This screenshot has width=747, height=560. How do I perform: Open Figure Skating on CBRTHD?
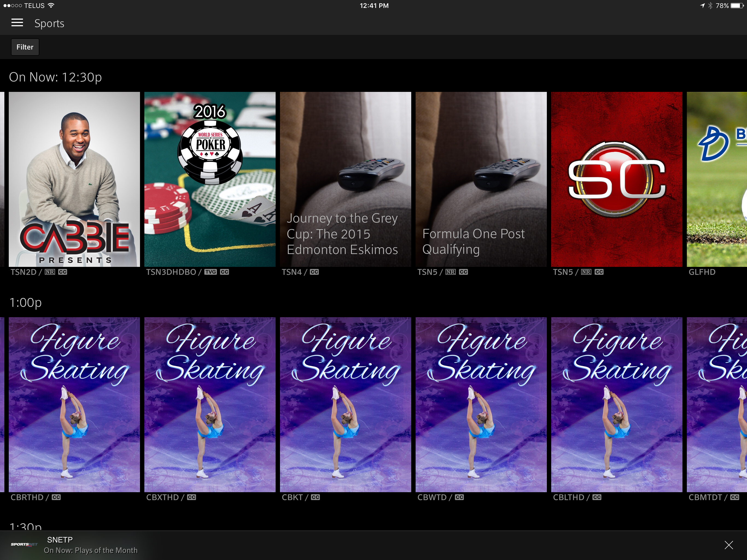click(x=74, y=405)
